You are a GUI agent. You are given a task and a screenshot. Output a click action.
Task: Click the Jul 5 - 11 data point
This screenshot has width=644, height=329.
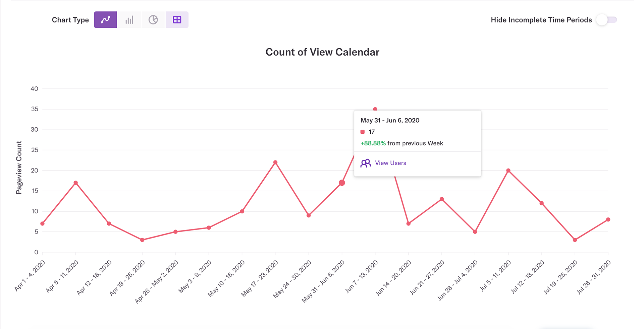(x=508, y=171)
